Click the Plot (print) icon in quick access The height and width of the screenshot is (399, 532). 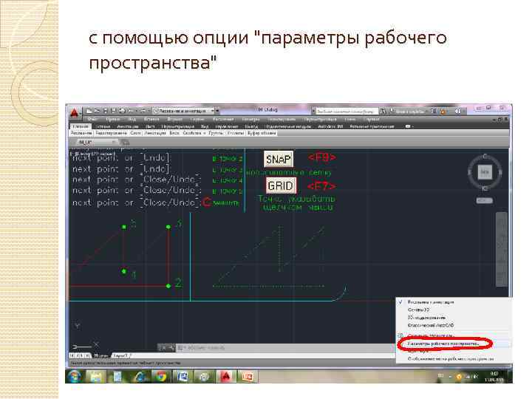[x=122, y=111]
